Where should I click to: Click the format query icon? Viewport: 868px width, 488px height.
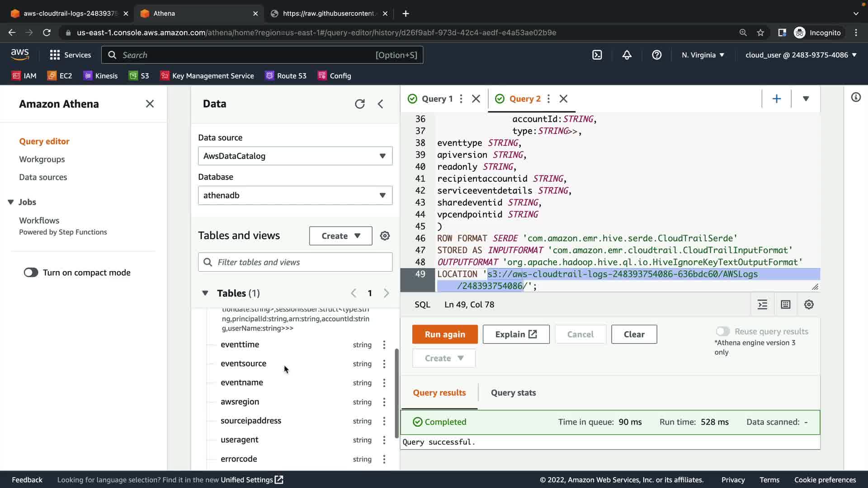click(762, 305)
